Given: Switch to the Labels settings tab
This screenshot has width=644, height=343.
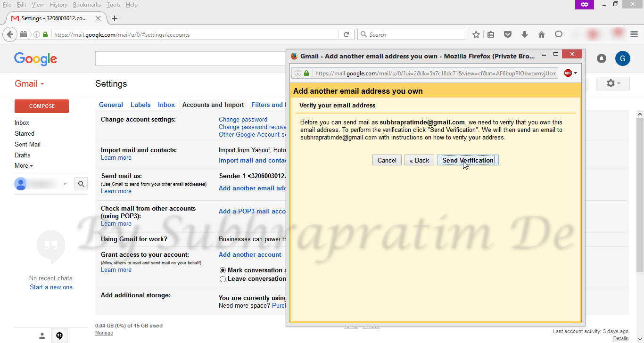Looking at the screenshot, I should 140,105.
